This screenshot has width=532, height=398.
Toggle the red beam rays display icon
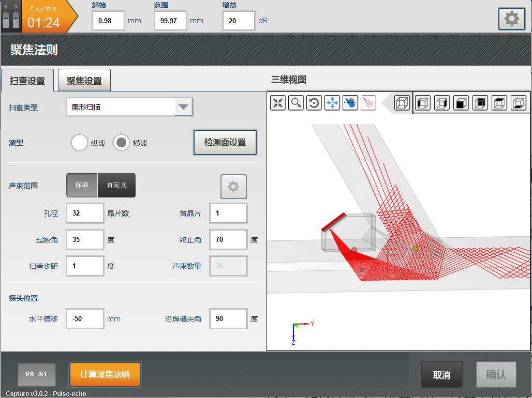(368, 103)
